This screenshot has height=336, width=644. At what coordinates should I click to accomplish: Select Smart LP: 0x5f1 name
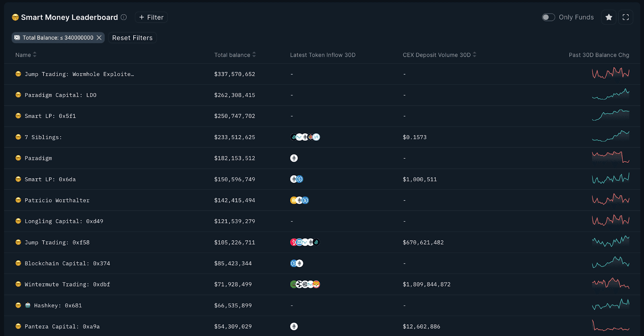(50, 116)
